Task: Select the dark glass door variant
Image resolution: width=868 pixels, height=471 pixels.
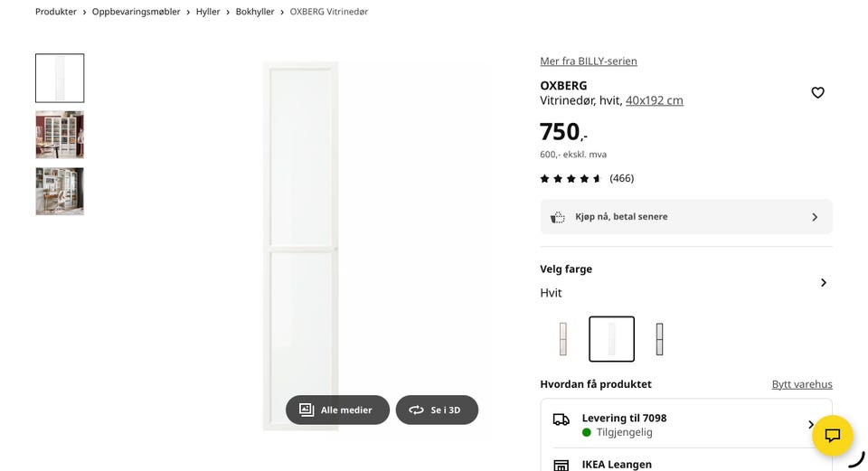Action: point(660,339)
